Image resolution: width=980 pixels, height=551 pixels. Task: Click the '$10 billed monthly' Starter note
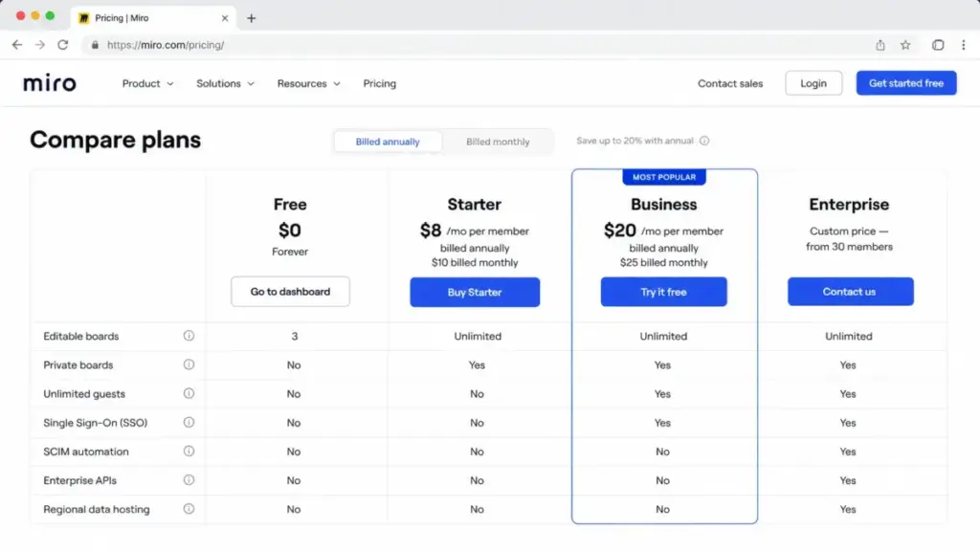click(x=475, y=262)
